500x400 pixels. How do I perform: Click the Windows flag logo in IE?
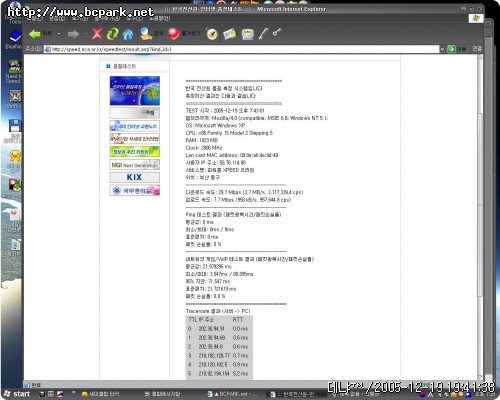tap(476, 18)
